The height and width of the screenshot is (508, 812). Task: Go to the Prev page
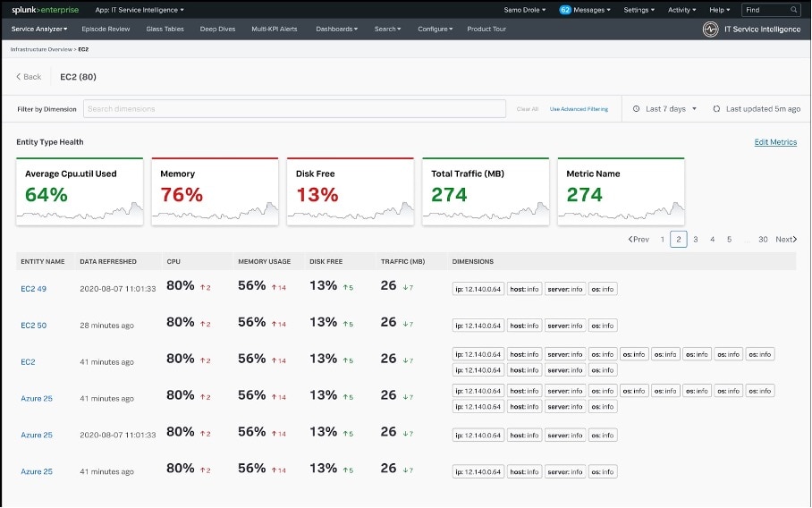[639, 239]
